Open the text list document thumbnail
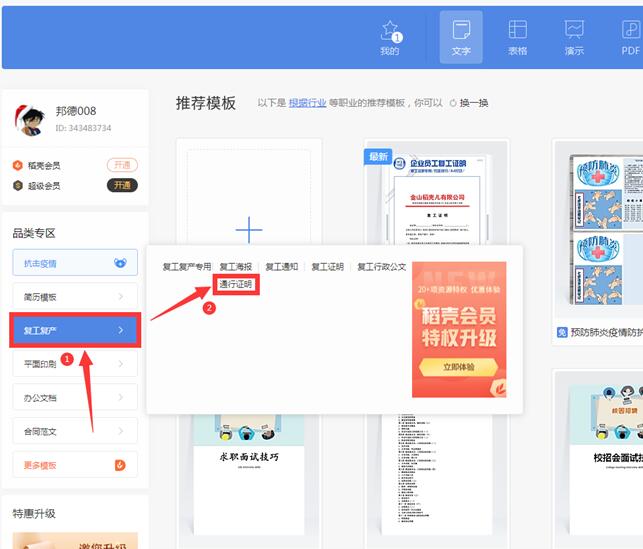Screen dimensions: 643x549 click(x=437, y=474)
